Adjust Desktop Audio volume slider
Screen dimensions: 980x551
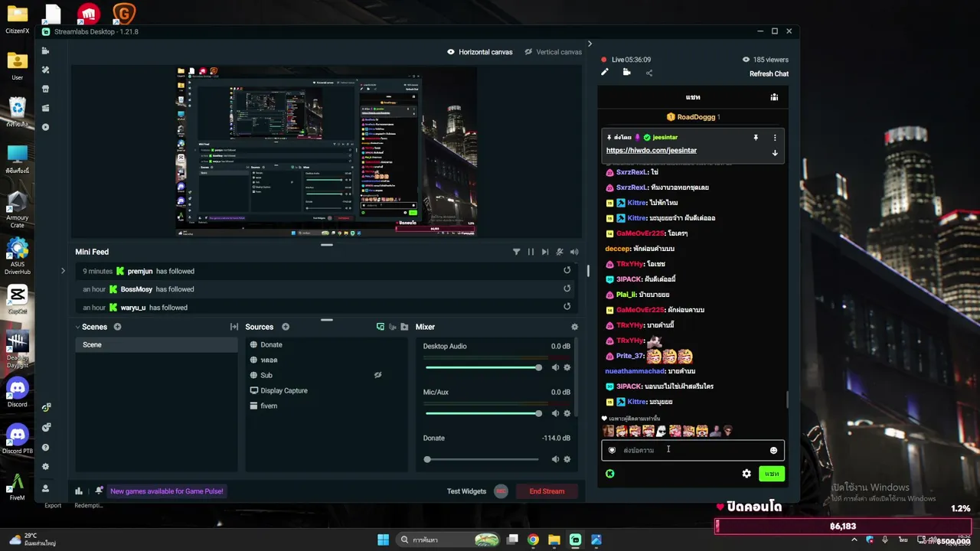482,367
